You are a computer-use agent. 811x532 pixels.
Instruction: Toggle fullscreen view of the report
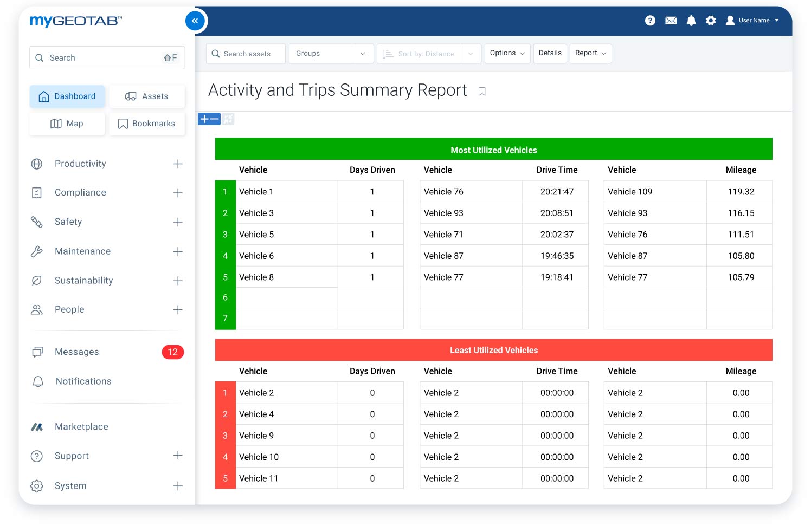(228, 119)
